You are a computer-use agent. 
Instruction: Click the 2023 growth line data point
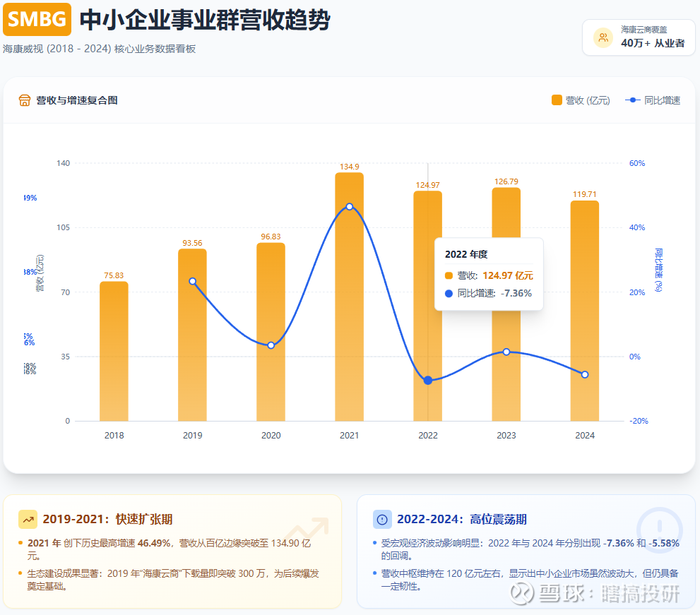506,352
